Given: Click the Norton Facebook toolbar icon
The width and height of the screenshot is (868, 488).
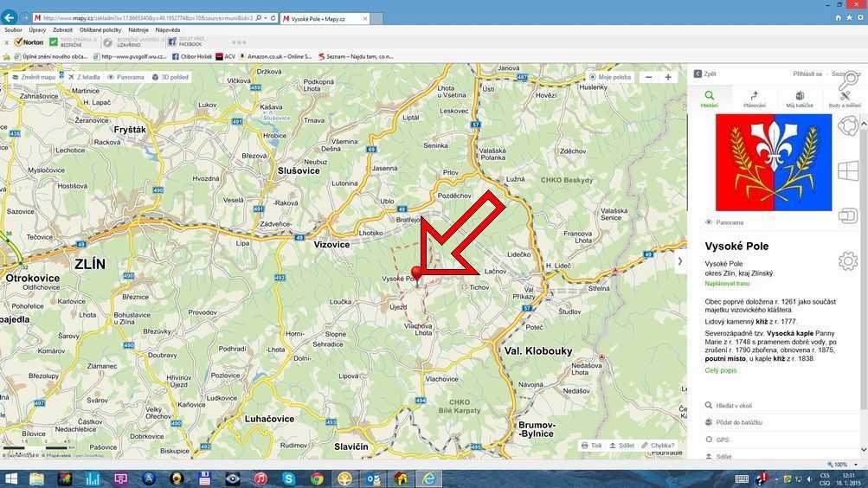Looking at the screenshot, I should tap(172, 42).
